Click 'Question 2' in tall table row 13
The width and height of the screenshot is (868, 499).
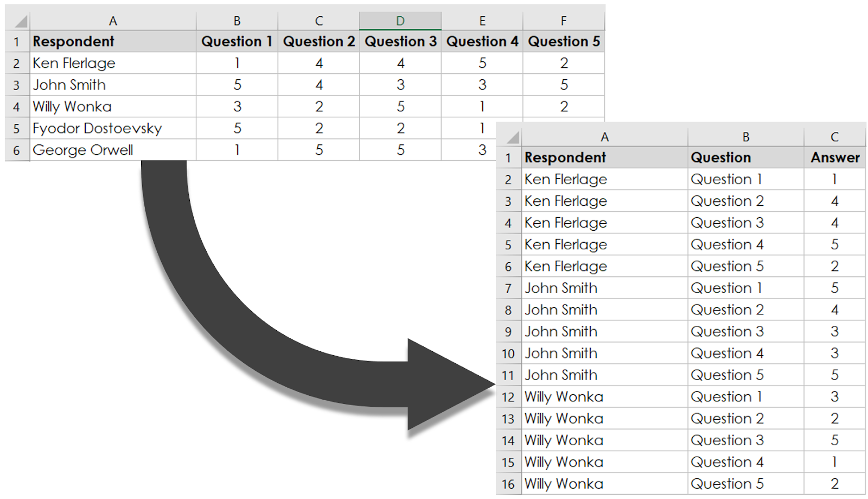point(746,419)
